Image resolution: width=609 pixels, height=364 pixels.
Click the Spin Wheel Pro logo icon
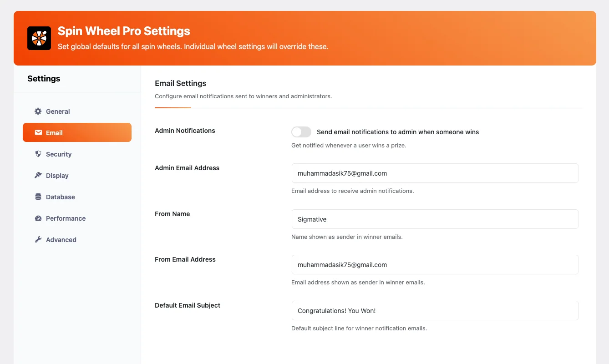[x=39, y=38]
